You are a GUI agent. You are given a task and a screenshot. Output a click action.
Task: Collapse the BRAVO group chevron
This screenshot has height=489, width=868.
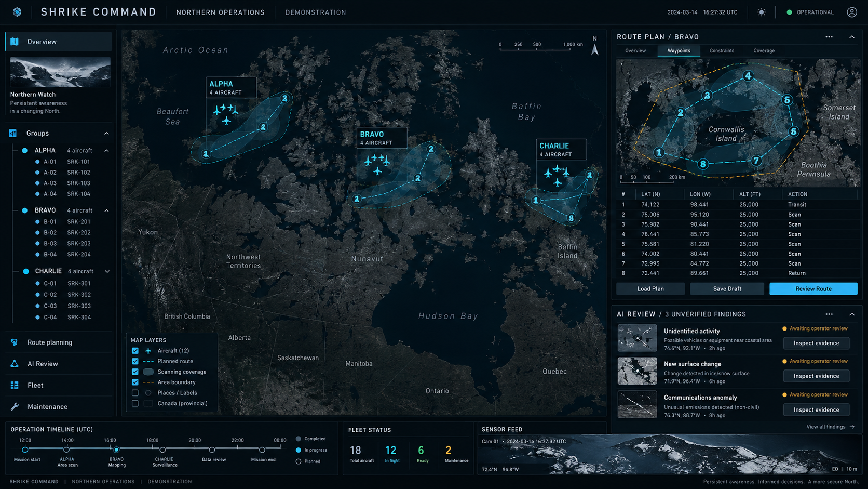pos(106,210)
